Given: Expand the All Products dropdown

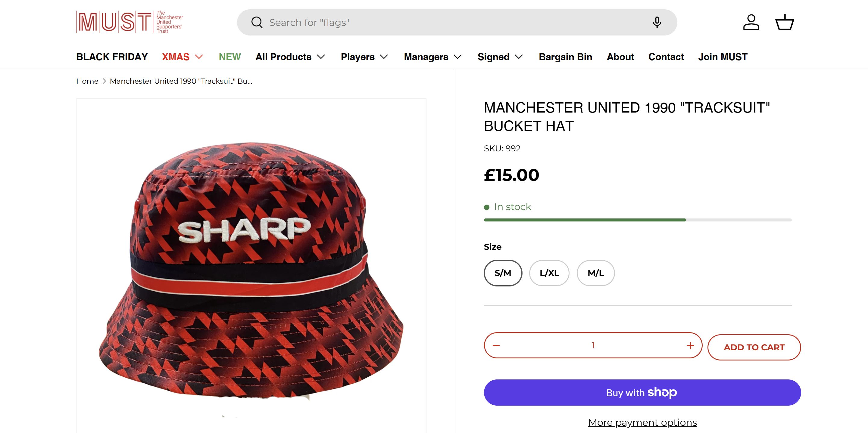Looking at the screenshot, I should coord(290,57).
